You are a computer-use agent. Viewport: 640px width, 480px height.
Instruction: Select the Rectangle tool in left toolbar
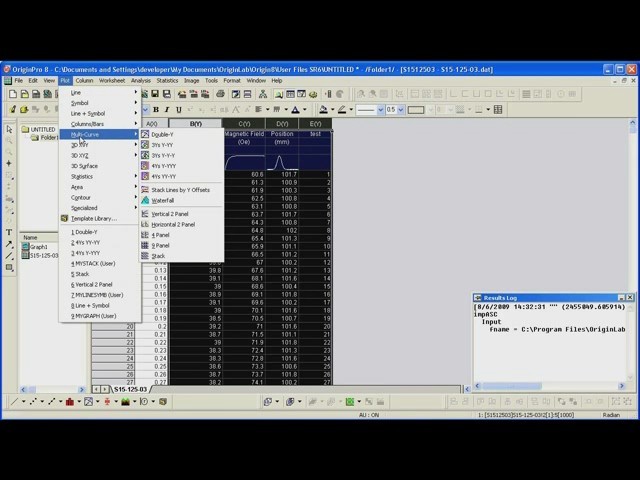point(9,268)
